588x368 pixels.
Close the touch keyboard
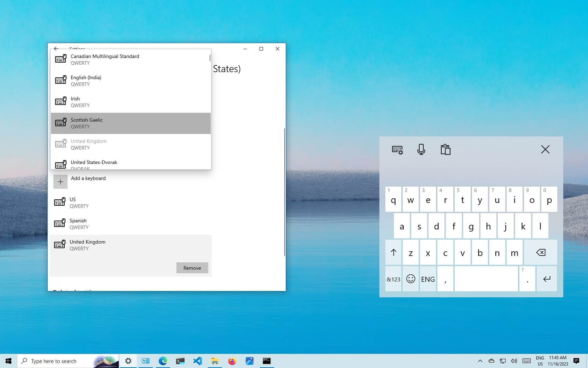tap(545, 149)
